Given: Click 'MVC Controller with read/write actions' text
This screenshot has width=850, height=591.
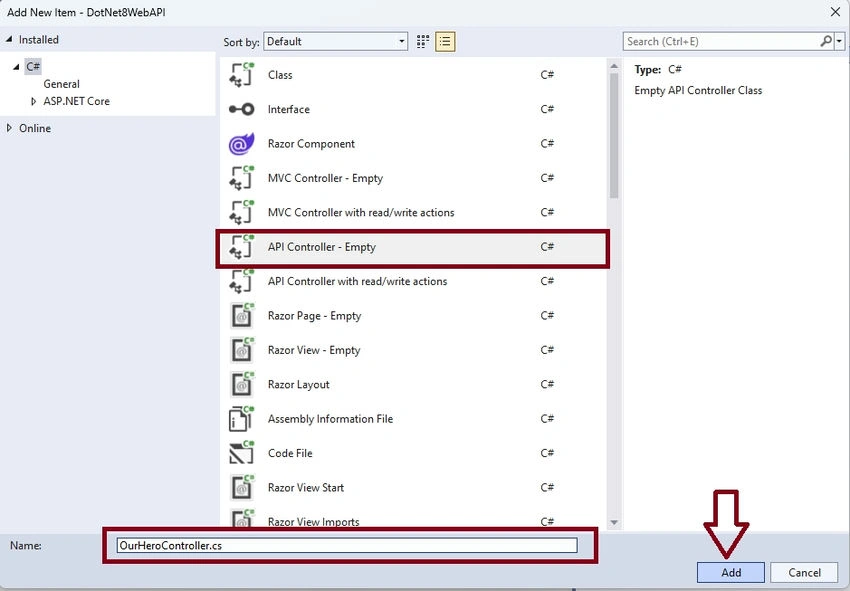Looking at the screenshot, I should 361,213.
